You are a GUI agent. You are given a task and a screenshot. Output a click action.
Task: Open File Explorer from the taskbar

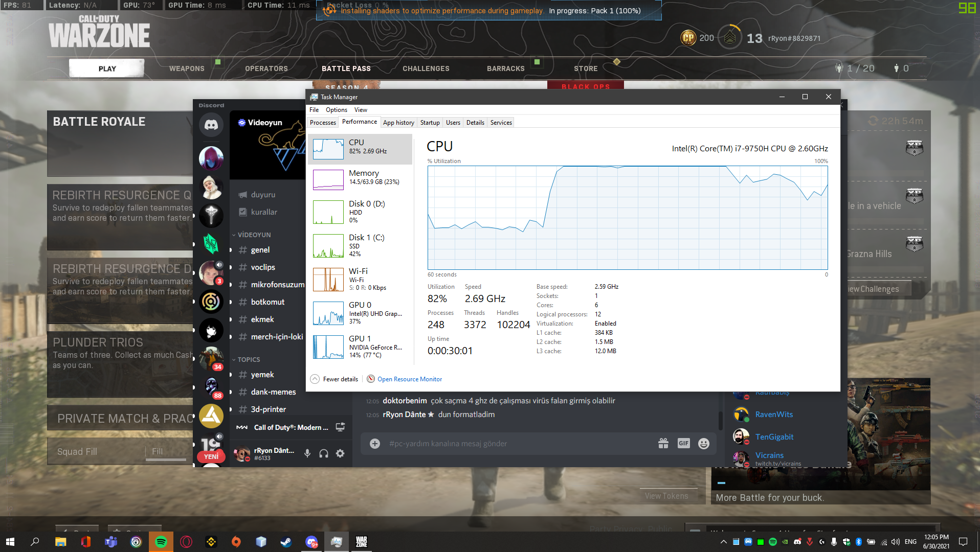(60, 542)
